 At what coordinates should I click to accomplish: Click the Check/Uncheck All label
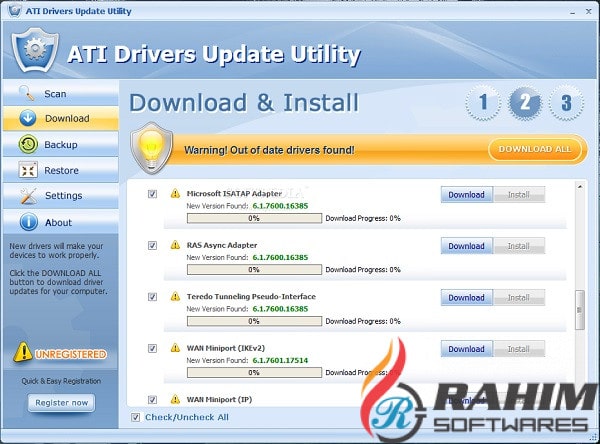click(187, 417)
